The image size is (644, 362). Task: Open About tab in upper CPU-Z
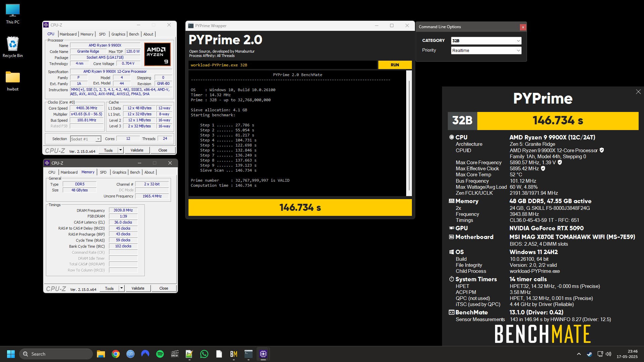(x=148, y=34)
